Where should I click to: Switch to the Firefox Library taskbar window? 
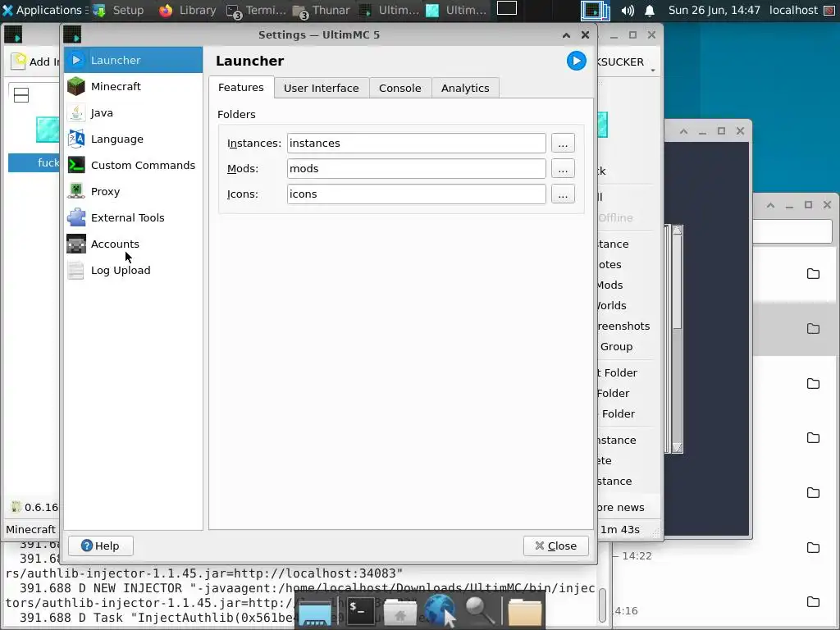(188, 10)
